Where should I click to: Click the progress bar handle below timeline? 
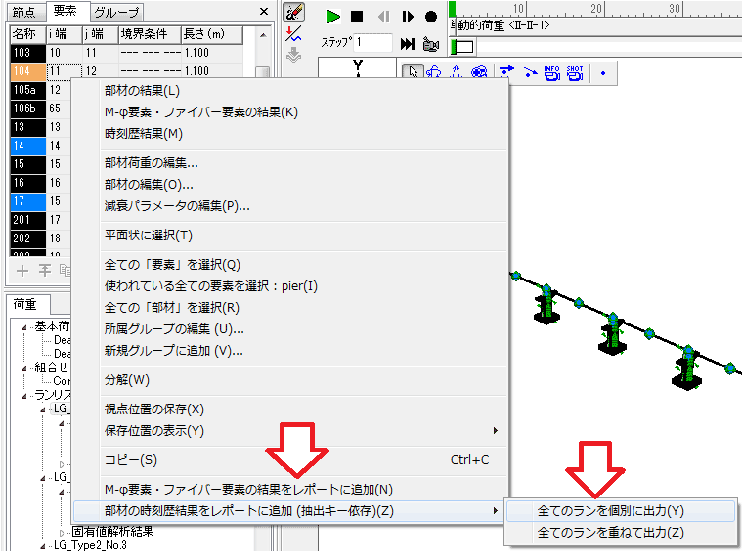(462, 47)
